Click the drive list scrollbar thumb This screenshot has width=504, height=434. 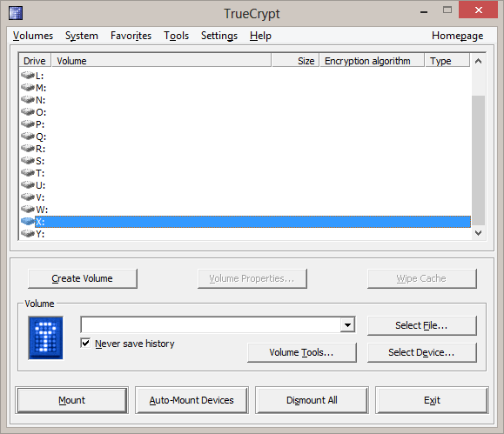coord(478,160)
